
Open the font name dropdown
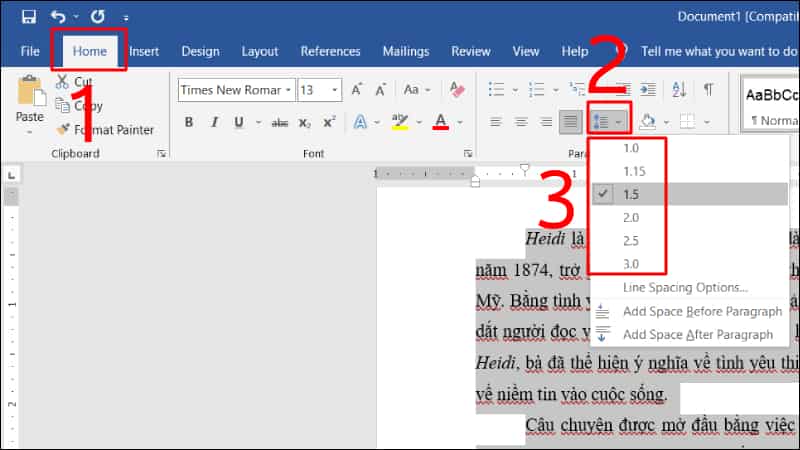point(288,90)
